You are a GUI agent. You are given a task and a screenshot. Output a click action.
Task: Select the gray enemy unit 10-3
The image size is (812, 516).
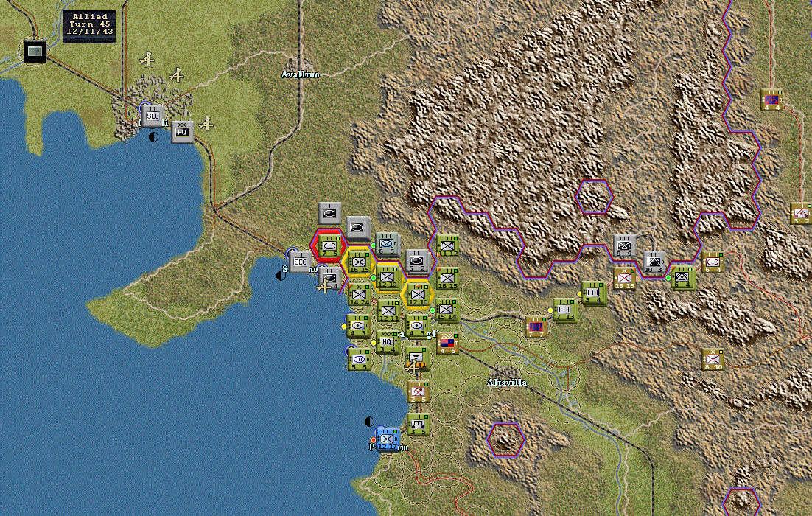click(x=654, y=262)
